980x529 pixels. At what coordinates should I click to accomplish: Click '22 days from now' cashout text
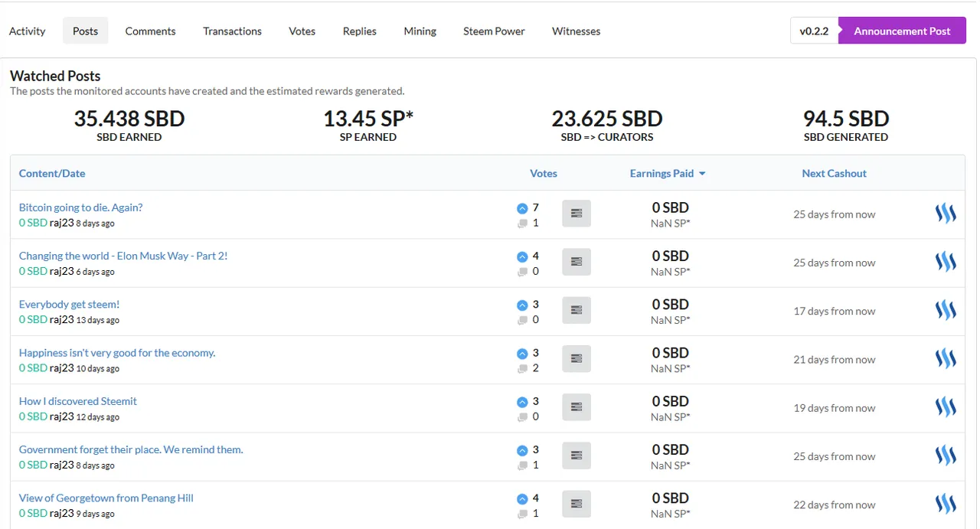[x=834, y=505]
